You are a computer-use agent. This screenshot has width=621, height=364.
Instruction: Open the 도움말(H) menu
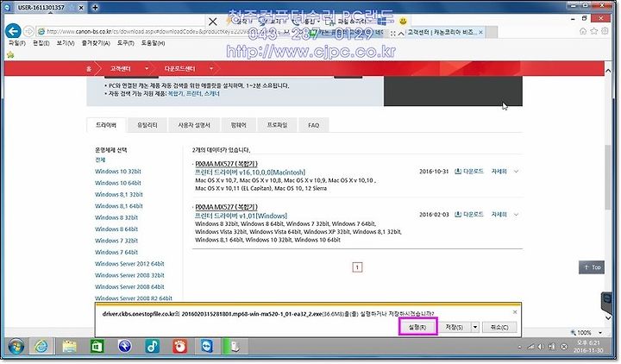tap(153, 43)
